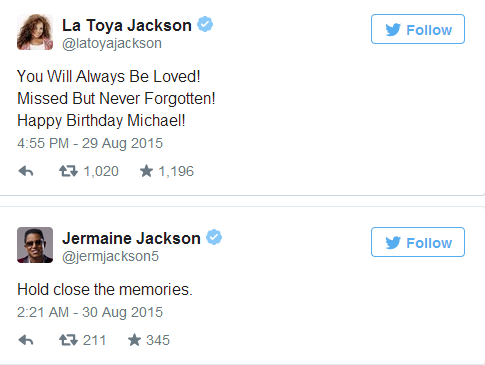
Task: Retweet Jermaine Jackson's memories tweet
Action: pos(68,340)
